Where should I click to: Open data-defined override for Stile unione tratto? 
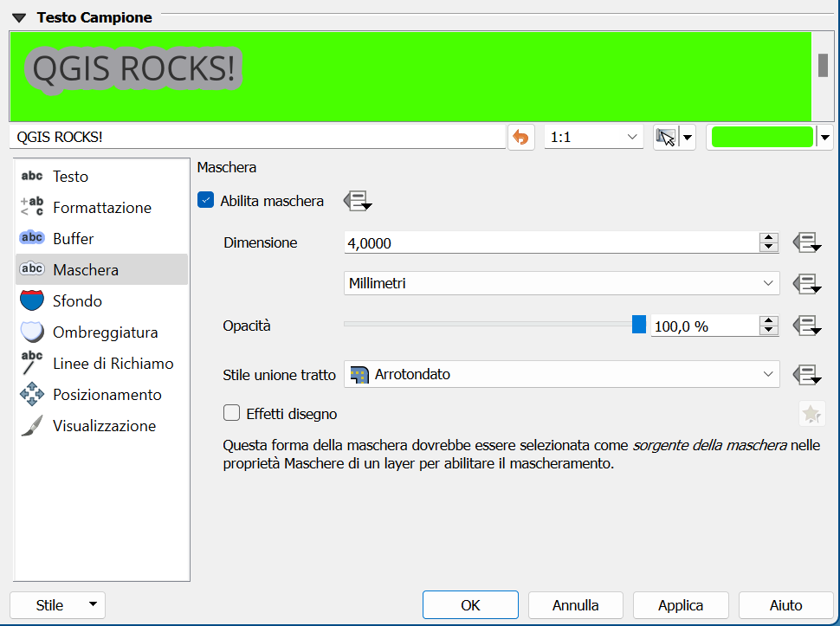coord(807,374)
